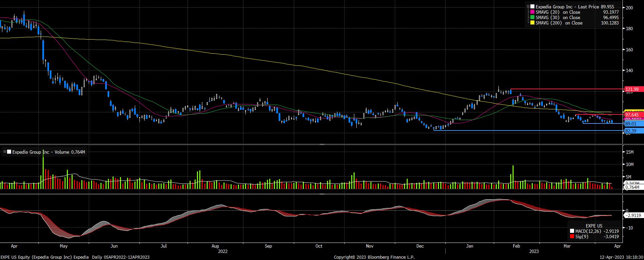This screenshot has height=260, width=644.
Task: Click the Jan month axis label
Action: coord(470,246)
